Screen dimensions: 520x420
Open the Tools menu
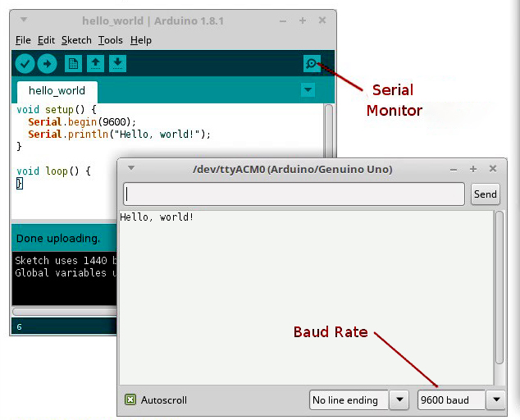coord(110,39)
